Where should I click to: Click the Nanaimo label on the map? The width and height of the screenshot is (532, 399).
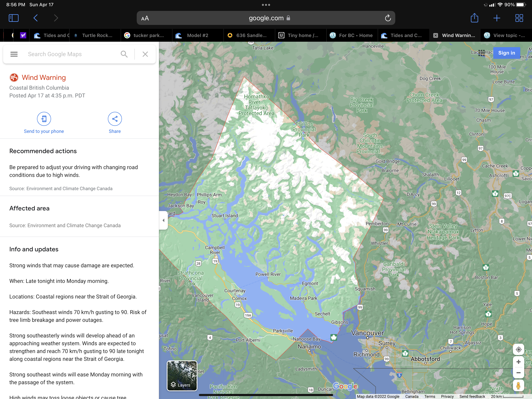309,347
